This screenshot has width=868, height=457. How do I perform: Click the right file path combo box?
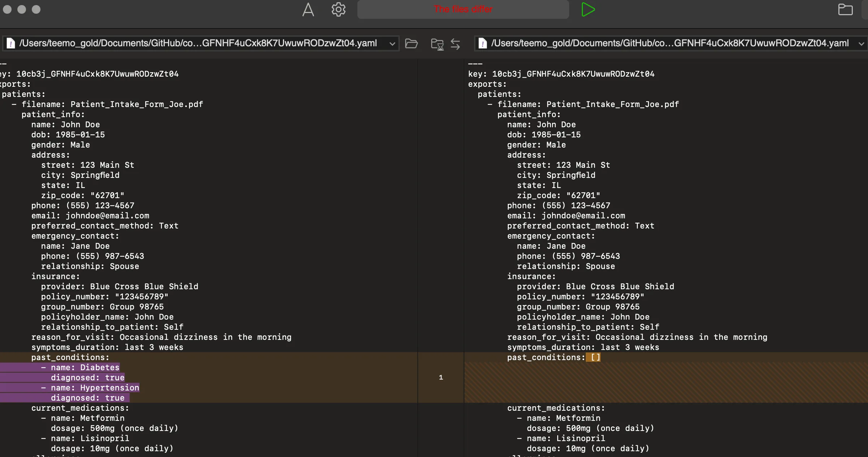669,43
